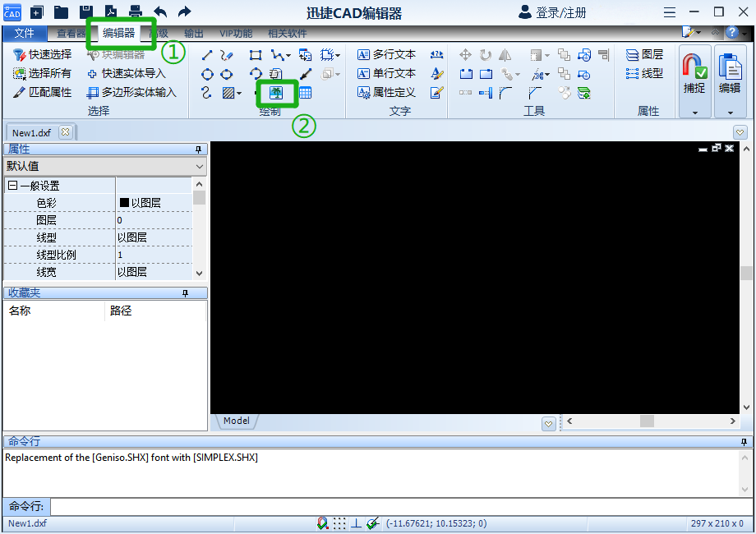Click the add layer green stack icon
756x534 pixels.
[x=584, y=93]
